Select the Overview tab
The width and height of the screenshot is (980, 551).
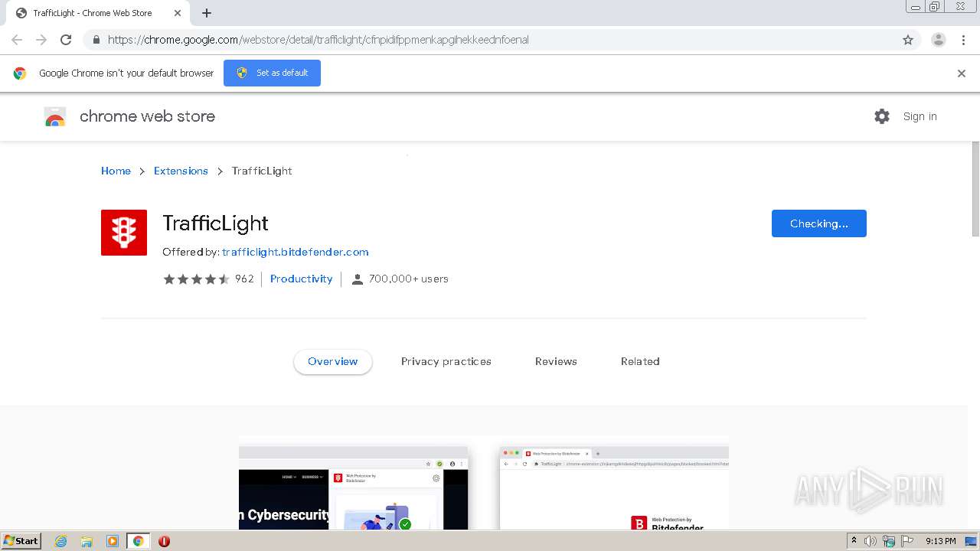[333, 361]
